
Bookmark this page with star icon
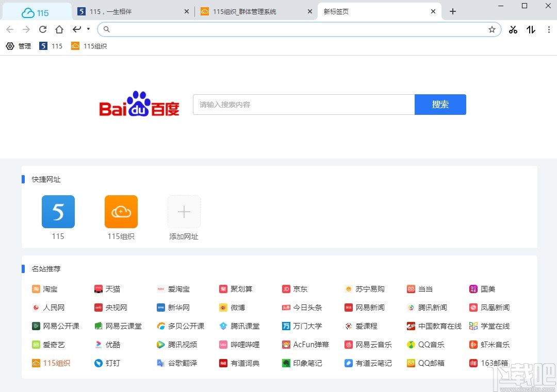[492, 29]
